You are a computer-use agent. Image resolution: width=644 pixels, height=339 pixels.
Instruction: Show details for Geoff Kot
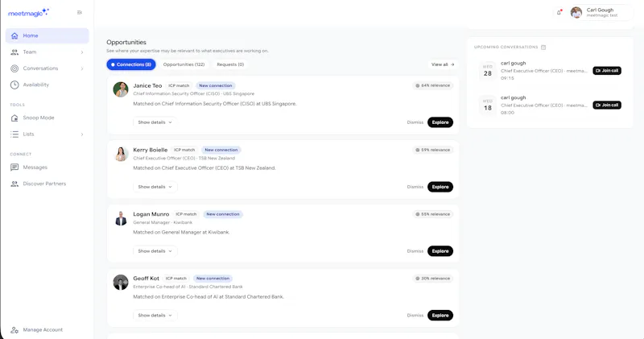[x=155, y=316]
